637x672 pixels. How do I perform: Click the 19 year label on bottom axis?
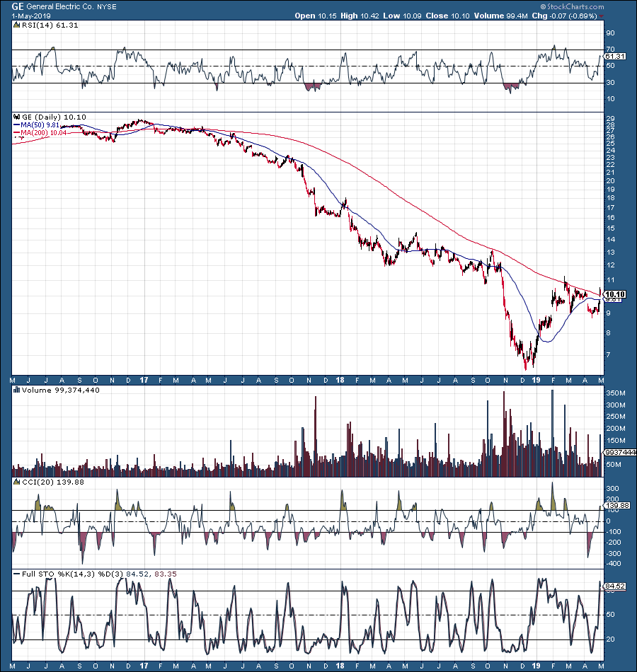(x=536, y=666)
